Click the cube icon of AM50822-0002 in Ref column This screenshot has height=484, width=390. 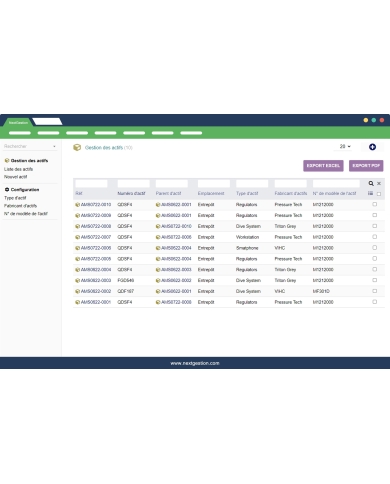click(x=77, y=291)
